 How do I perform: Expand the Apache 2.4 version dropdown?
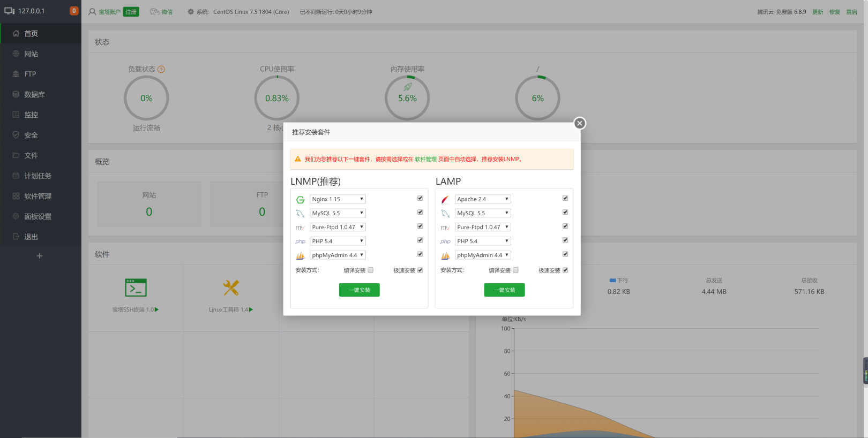(482, 199)
